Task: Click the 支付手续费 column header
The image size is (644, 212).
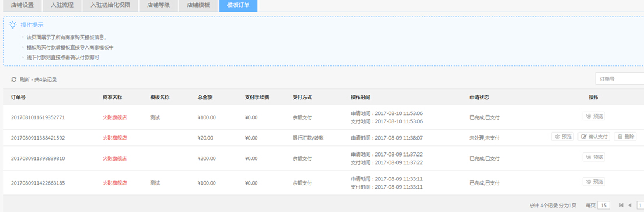Action: 257,98
